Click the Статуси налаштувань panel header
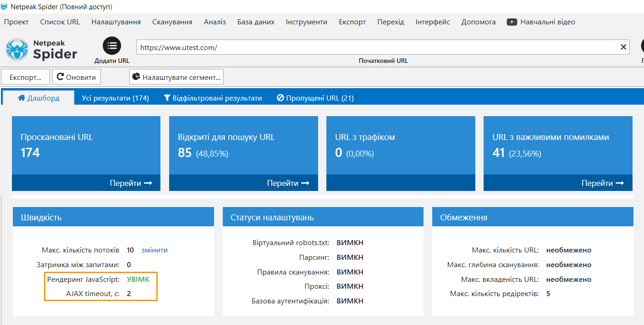 [323, 217]
